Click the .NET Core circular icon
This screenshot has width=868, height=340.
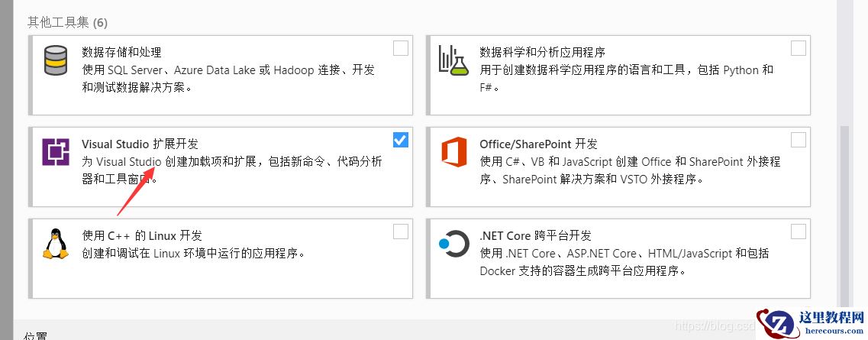click(453, 244)
